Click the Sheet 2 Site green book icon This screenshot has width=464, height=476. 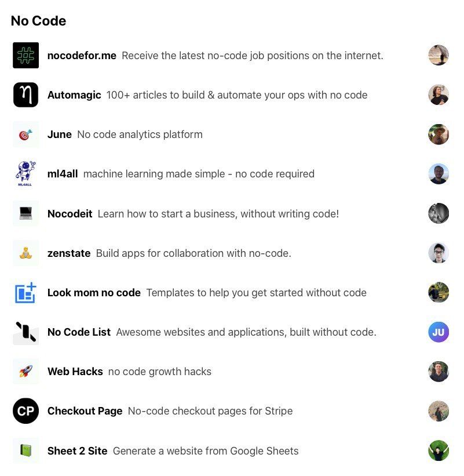coord(25,451)
